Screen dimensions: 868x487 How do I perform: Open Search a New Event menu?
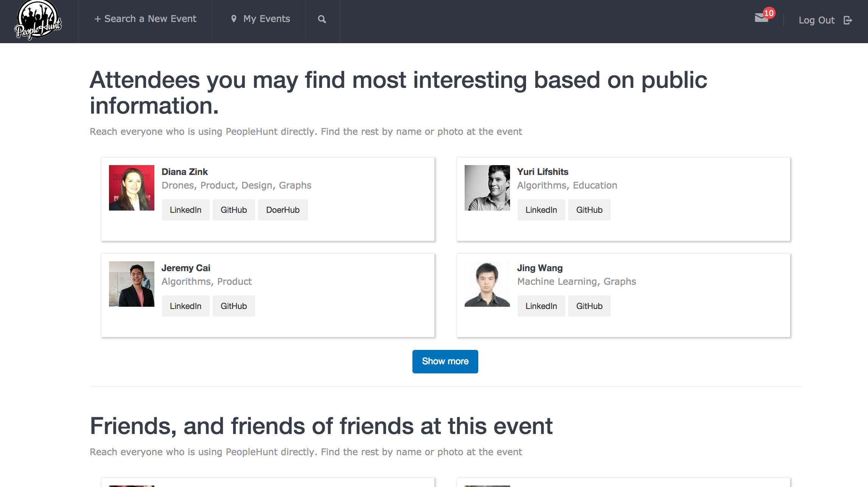point(145,19)
